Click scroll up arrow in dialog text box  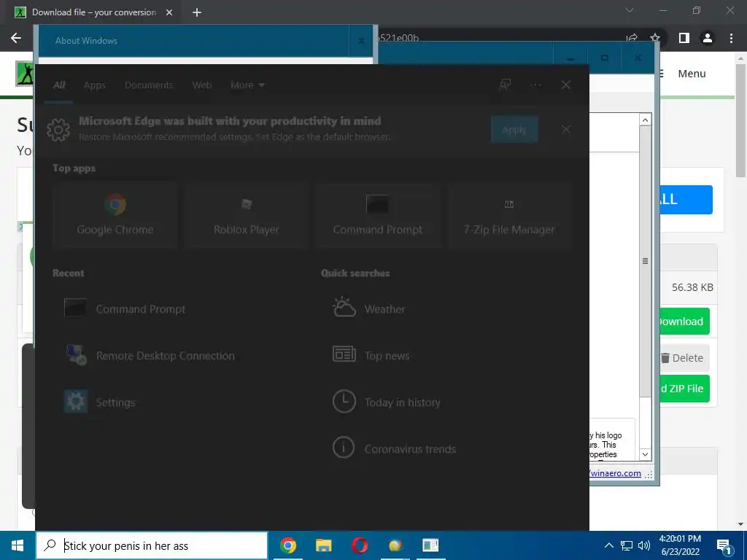tap(645, 120)
